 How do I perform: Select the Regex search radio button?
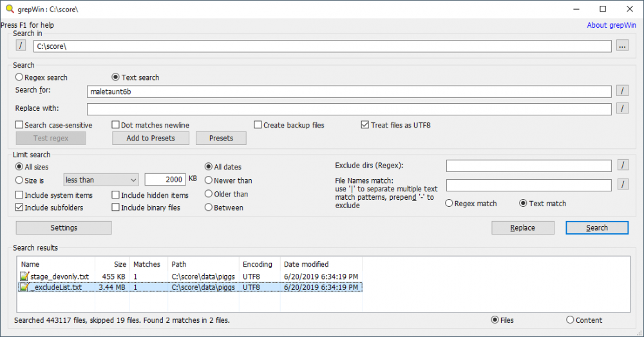19,77
